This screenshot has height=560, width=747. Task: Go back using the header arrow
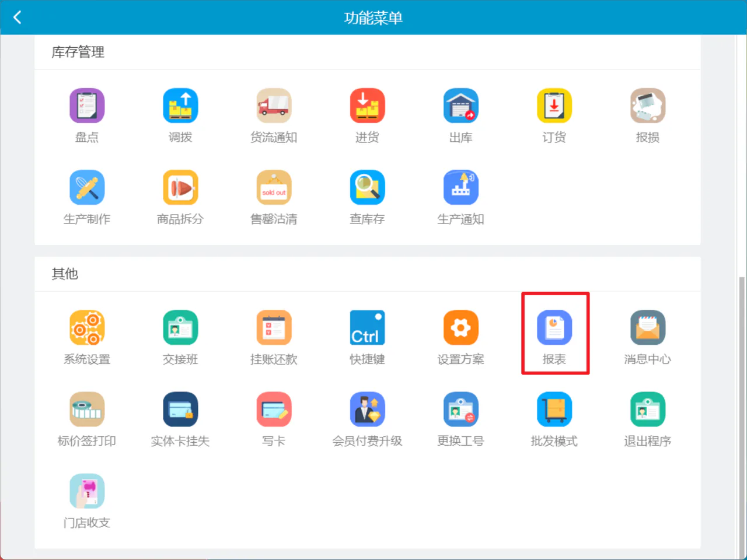tap(18, 17)
